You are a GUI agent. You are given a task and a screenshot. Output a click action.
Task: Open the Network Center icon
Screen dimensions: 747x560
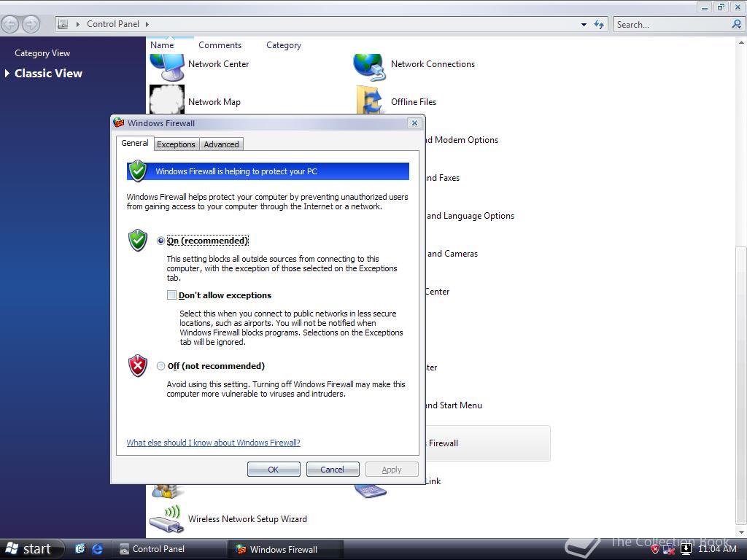pyautogui.click(x=167, y=66)
